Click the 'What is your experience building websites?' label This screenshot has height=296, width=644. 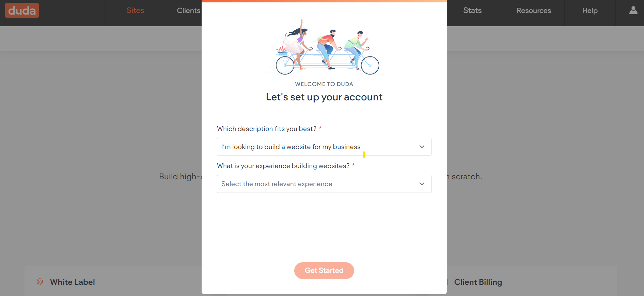283,166
